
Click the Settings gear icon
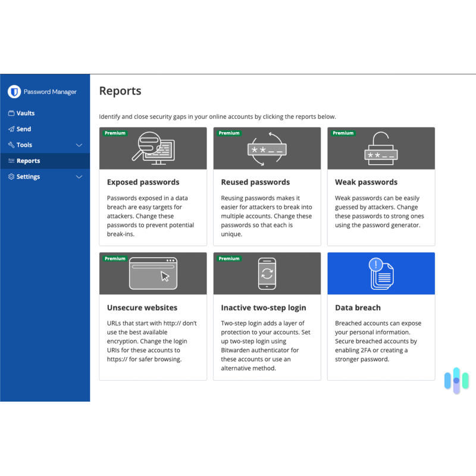coord(11,177)
